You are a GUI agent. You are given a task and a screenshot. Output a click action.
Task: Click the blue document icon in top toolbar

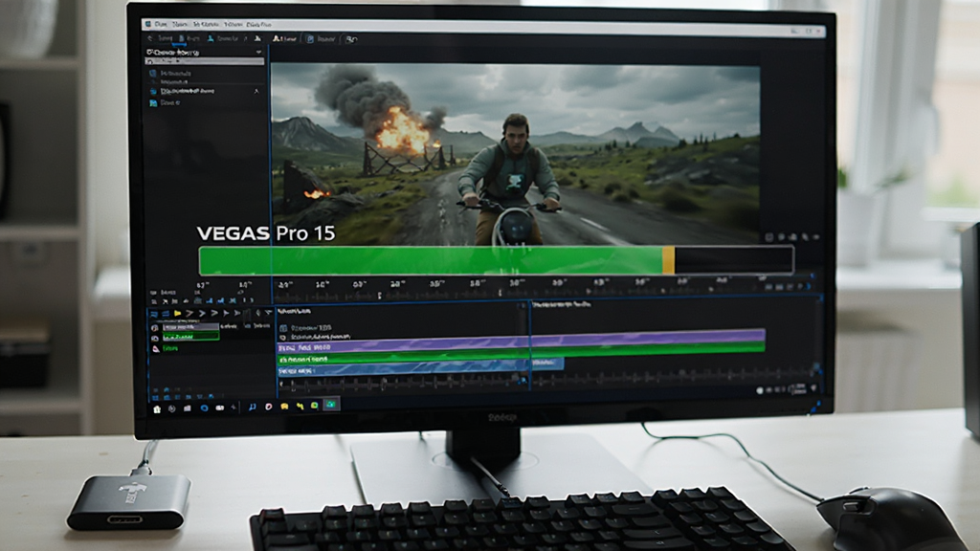[182, 38]
